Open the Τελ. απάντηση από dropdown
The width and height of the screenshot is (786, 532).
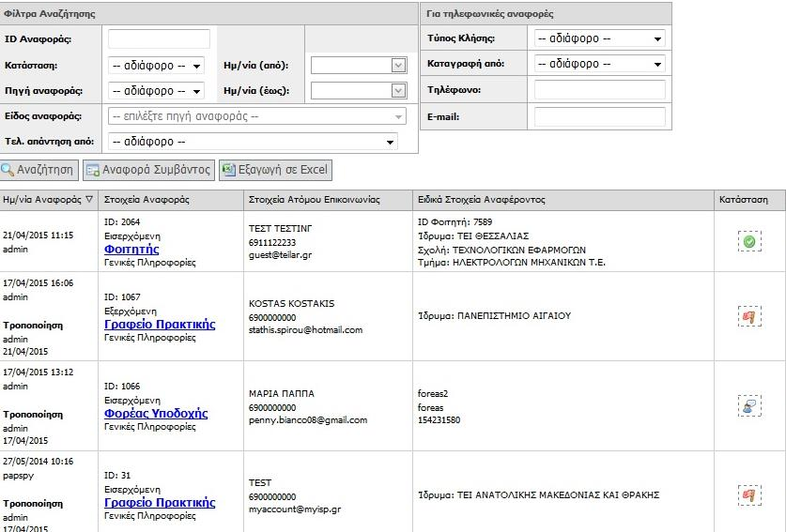(x=254, y=142)
